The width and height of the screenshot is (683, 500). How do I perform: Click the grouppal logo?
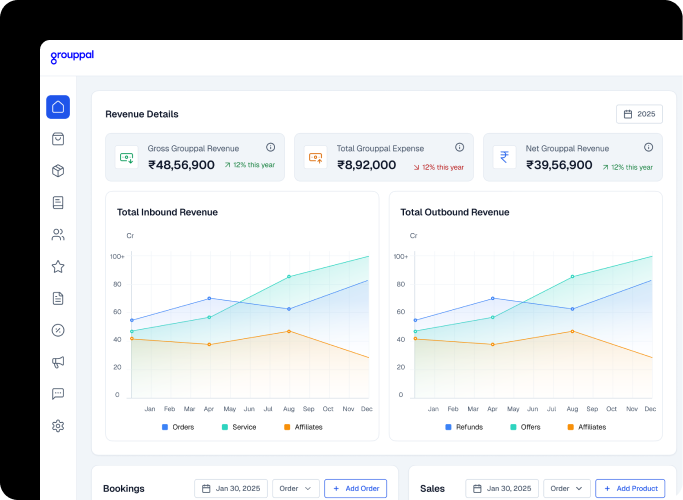tap(72, 57)
